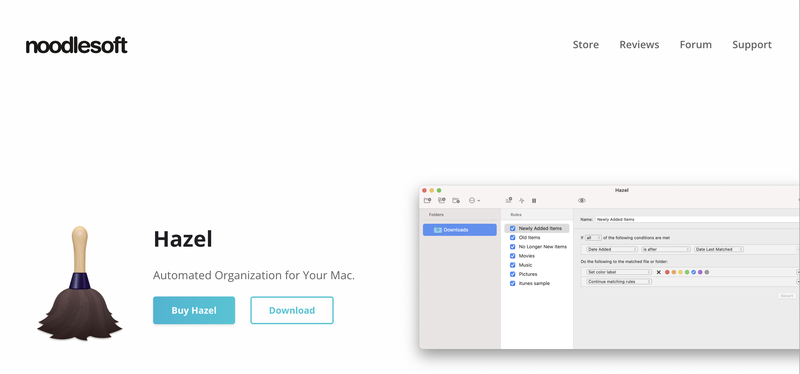Select the 'Pictures' rule name

click(528, 275)
